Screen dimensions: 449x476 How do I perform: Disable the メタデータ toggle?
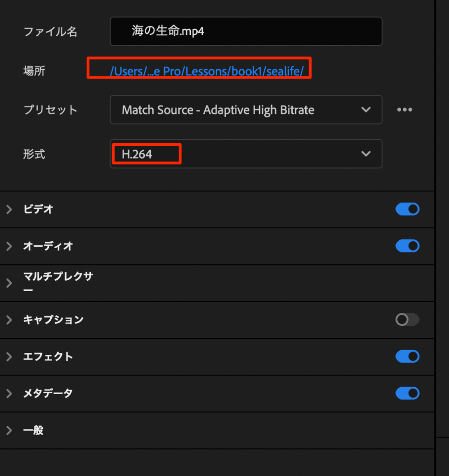(407, 393)
